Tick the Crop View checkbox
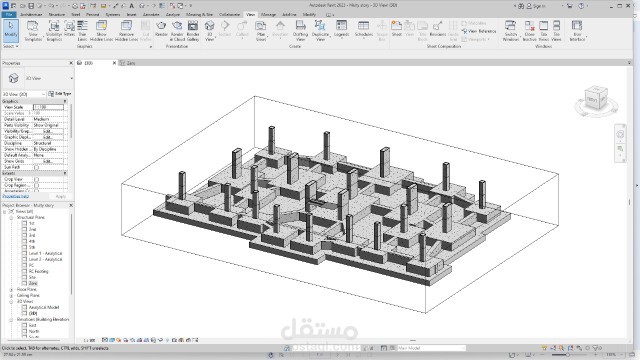This screenshot has width=640, height=360. (x=36, y=179)
